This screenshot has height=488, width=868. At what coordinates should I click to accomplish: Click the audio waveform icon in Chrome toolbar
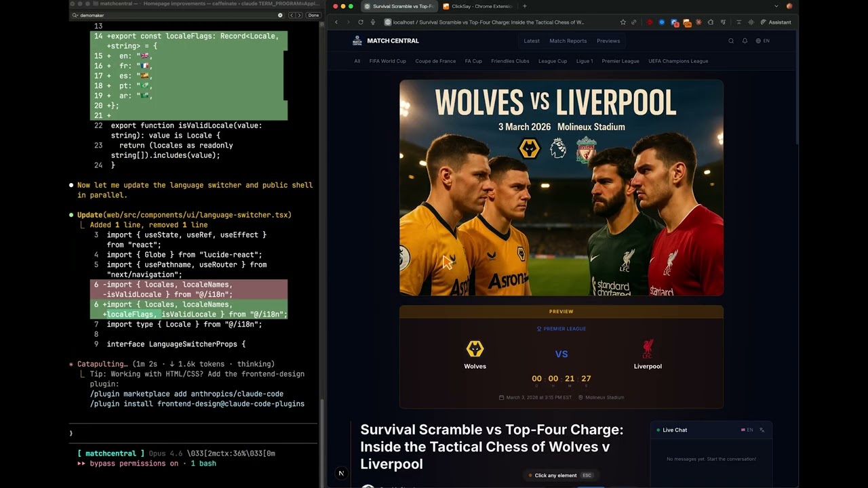[x=751, y=22]
